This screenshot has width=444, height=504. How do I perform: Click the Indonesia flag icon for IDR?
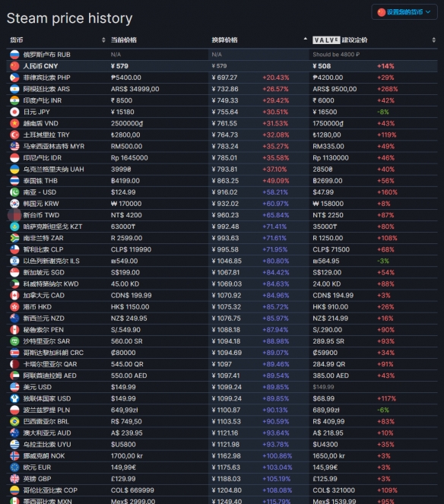(14, 158)
